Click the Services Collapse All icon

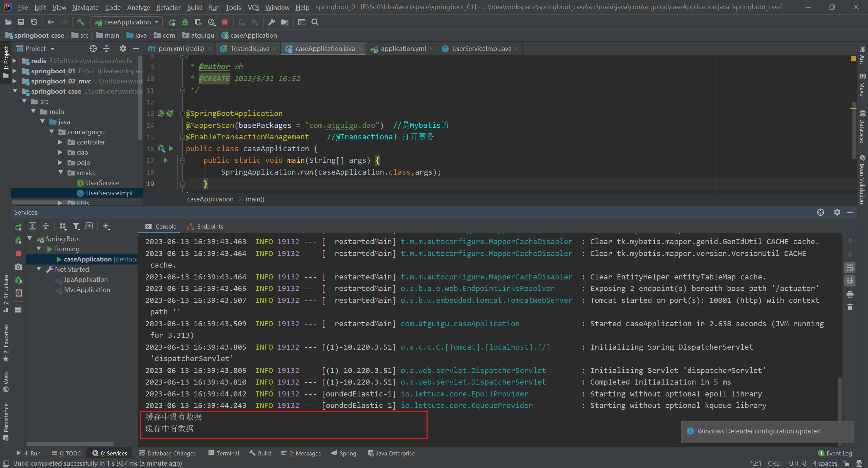[x=46, y=226]
